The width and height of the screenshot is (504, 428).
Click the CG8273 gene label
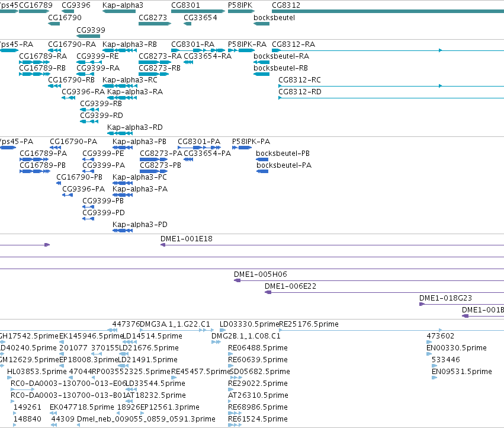pyautogui.click(x=153, y=17)
